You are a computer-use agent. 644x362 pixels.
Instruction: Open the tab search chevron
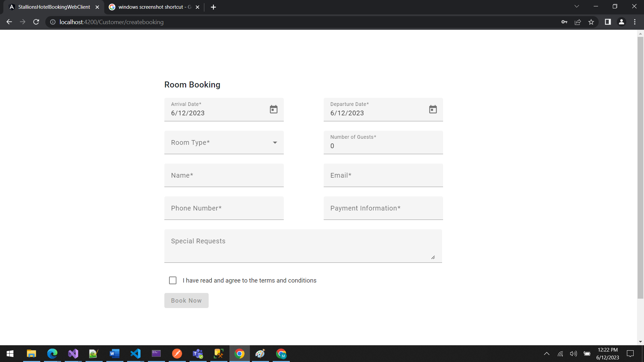(x=577, y=6)
